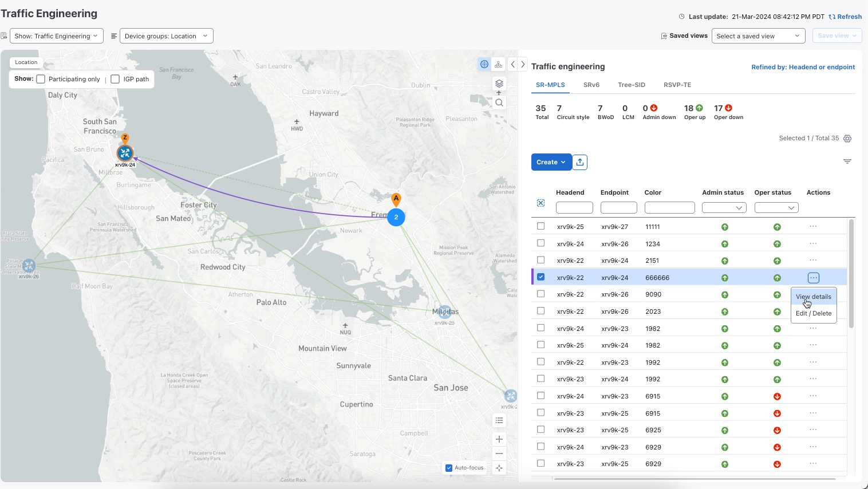Enable the Participating only checkbox
Screen dimensions: 868x489
click(41, 79)
